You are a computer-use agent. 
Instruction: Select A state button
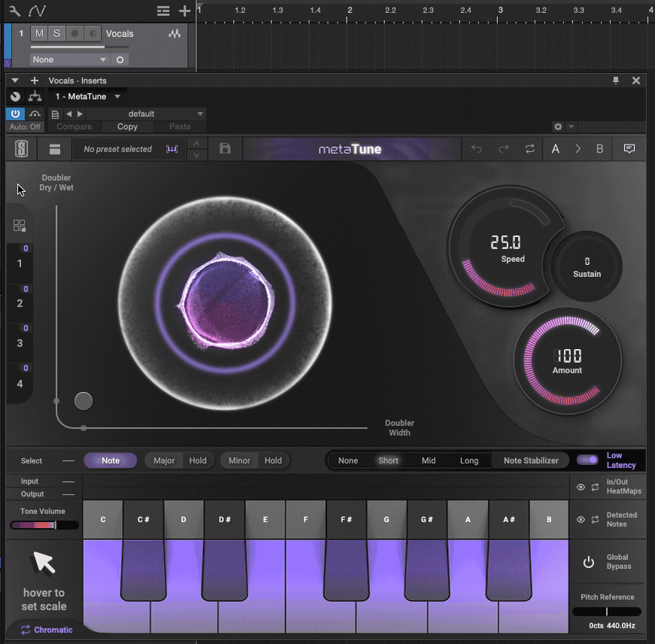pos(556,149)
